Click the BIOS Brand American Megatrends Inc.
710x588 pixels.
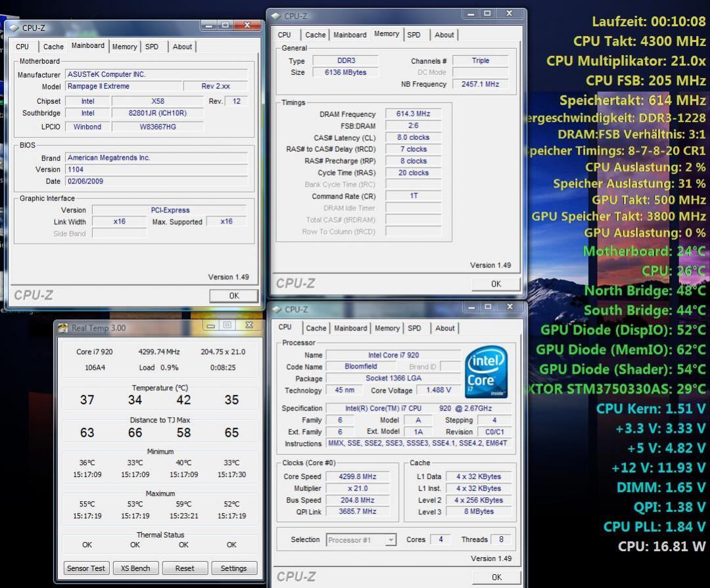pyautogui.click(x=156, y=158)
